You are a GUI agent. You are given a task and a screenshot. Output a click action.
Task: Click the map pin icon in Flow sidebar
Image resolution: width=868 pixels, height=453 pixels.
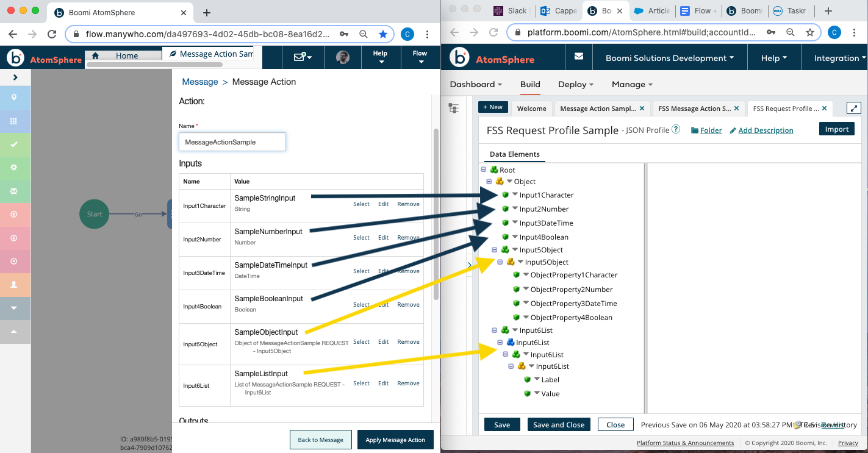14,98
